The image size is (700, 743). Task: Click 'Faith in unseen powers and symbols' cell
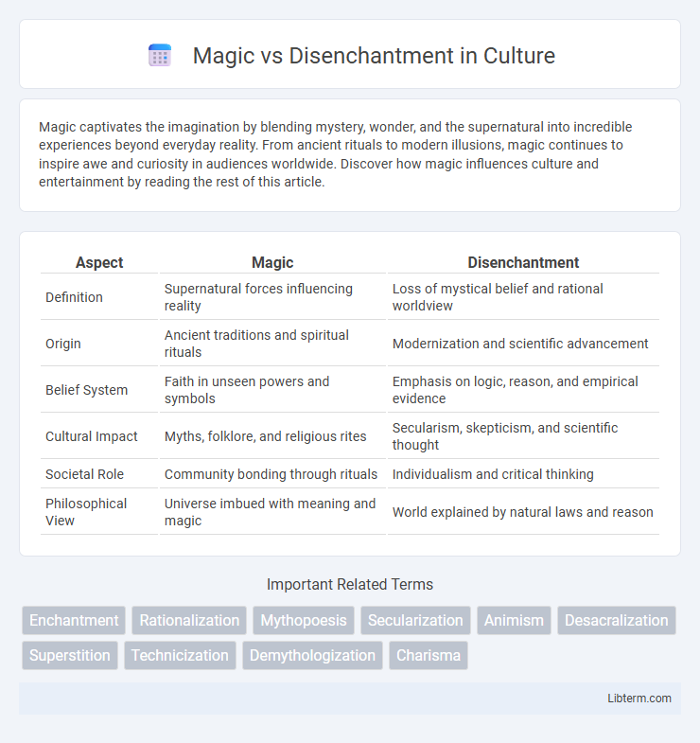coord(272,390)
